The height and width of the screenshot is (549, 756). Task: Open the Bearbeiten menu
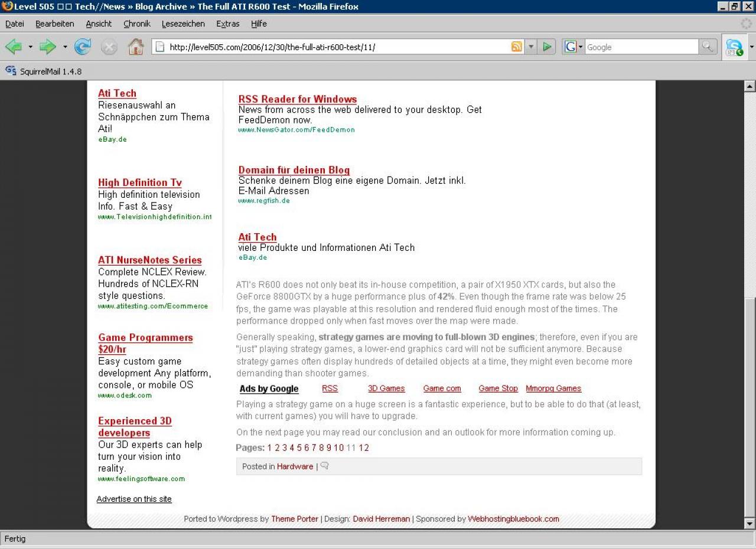pos(55,24)
